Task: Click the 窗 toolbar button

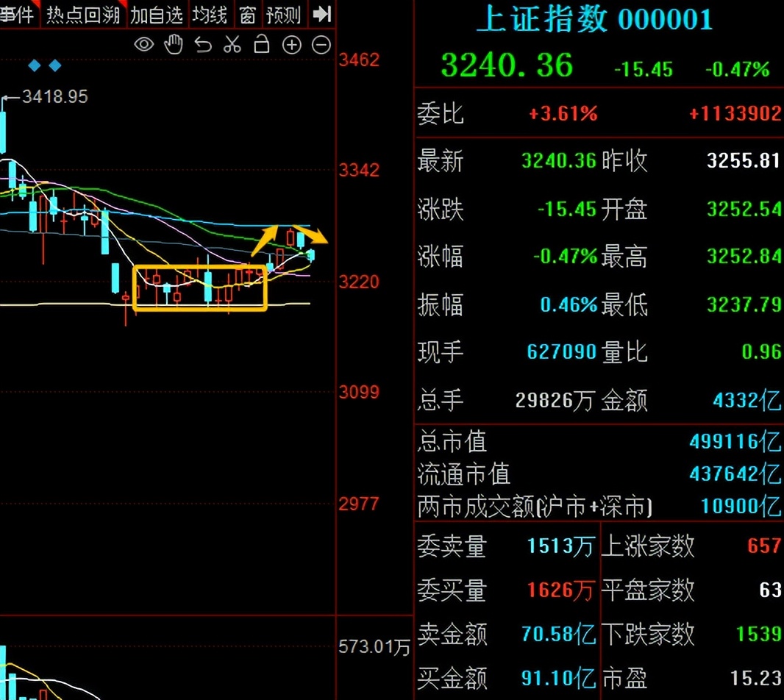Action: [x=247, y=15]
